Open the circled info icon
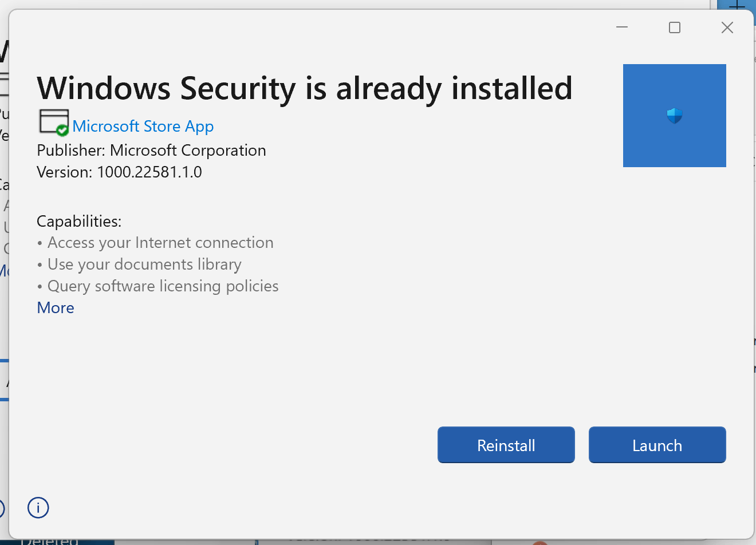756x545 pixels. [x=38, y=507]
